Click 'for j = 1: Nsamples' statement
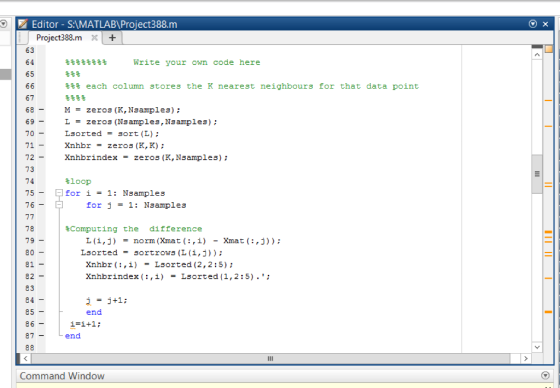Screen dimensions: 560x388 coord(136,205)
